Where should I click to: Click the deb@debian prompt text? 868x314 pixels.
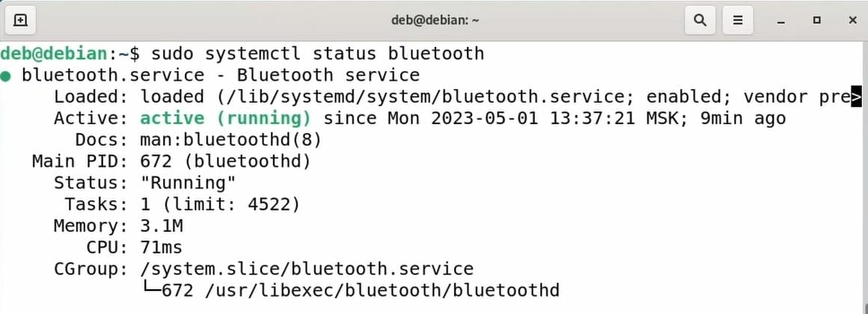pos(54,54)
